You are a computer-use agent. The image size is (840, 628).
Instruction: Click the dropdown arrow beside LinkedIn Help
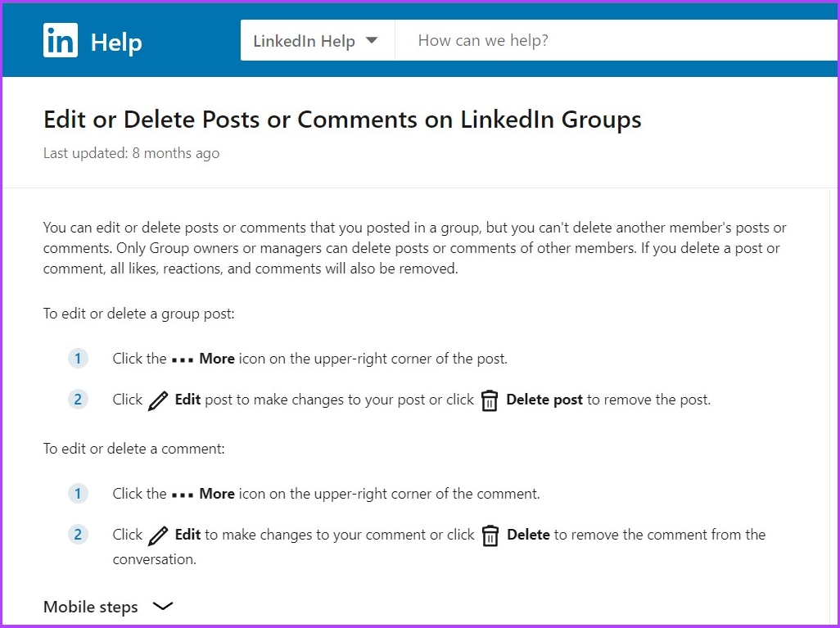point(372,40)
